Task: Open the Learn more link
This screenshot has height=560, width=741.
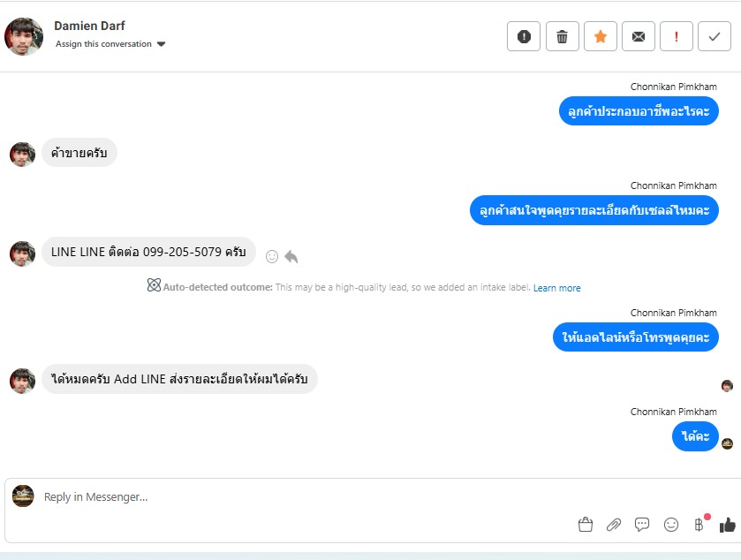Action: coord(556,288)
